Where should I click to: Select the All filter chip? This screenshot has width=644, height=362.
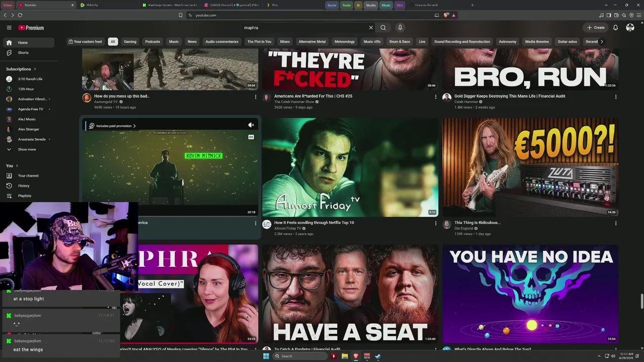[x=113, y=42]
